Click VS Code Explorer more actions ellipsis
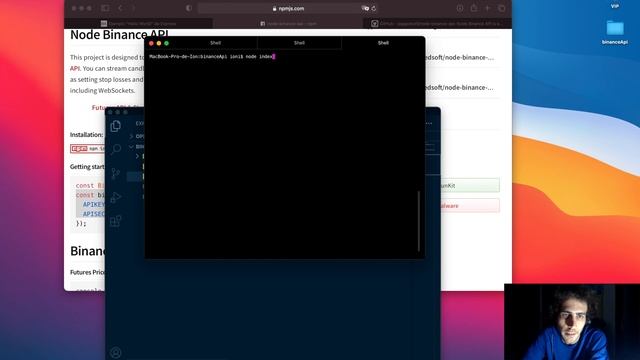This screenshot has width=640, height=360. click(x=429, y=123)
